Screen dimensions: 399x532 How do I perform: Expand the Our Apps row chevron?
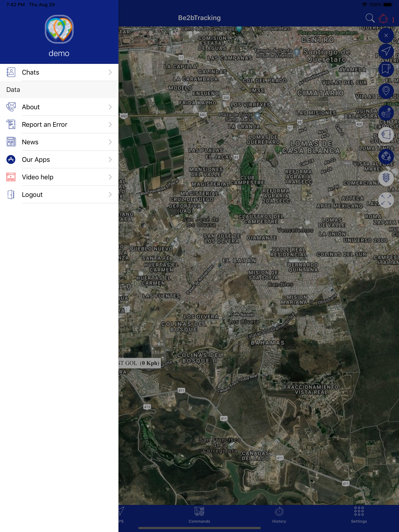110,159
